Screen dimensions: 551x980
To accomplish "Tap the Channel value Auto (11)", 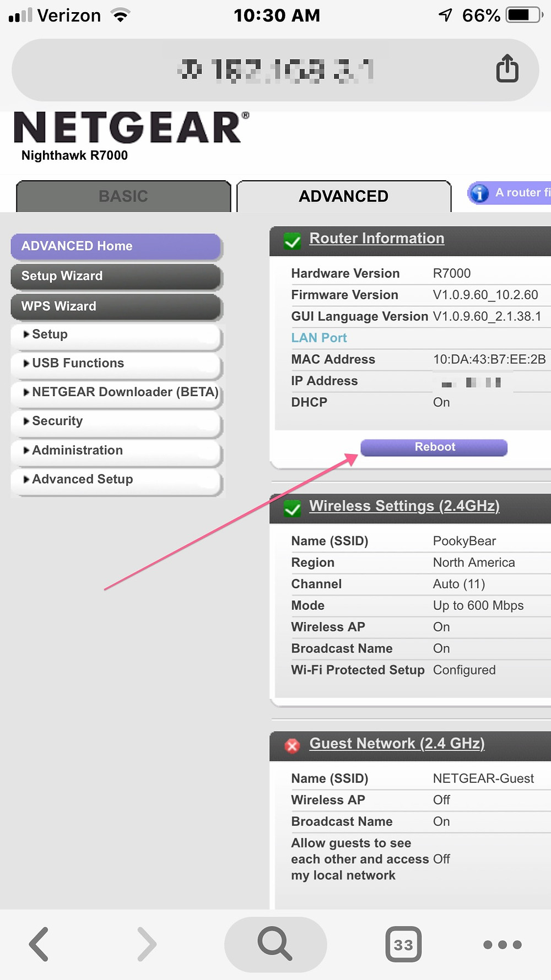I will tap(459, 584).
